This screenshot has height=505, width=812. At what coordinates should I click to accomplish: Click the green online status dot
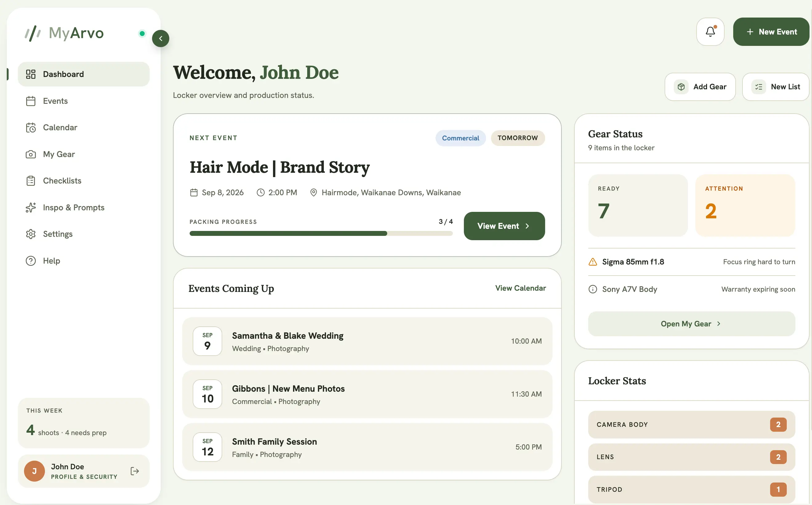click(142, 33)
